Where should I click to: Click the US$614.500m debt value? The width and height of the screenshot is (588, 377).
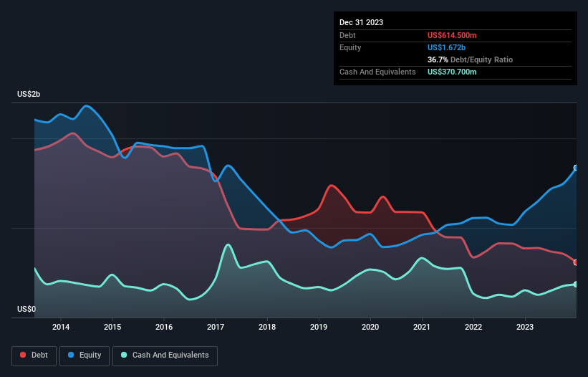click(x=452, y=35)
